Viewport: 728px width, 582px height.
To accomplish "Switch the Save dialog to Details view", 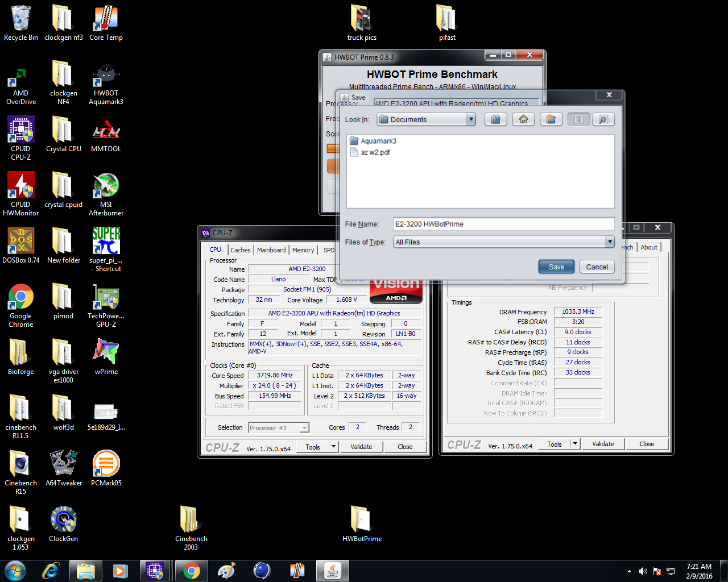I will pyautogui.click(x=603, y=119).
